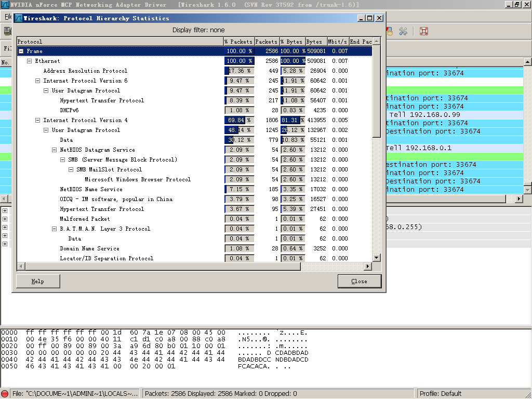This screenshot has width=532, height=399.
Task: Collapse the Ethernet protocol node
Action: pyautogui.click(x=30, y=61)
